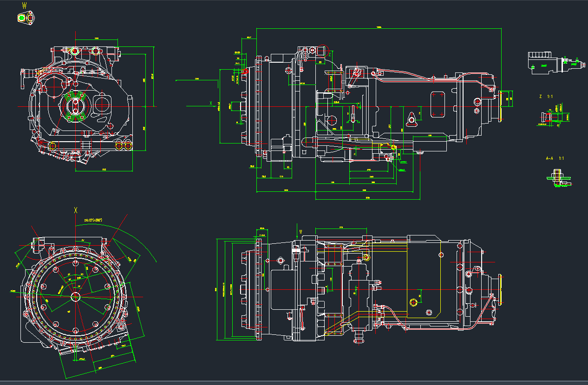Select the red Z detail circle on the side view
Image resolution: width=588 pixels, height=385 pixels.
324,50
